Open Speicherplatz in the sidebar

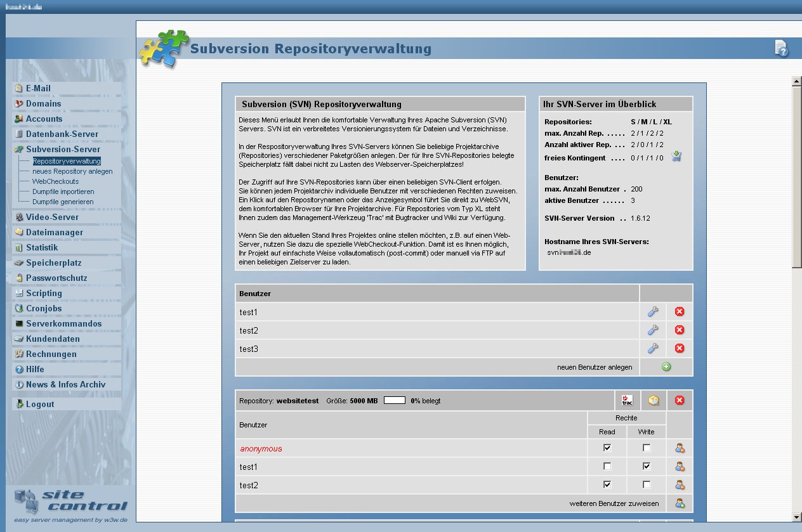coord(67,263)
